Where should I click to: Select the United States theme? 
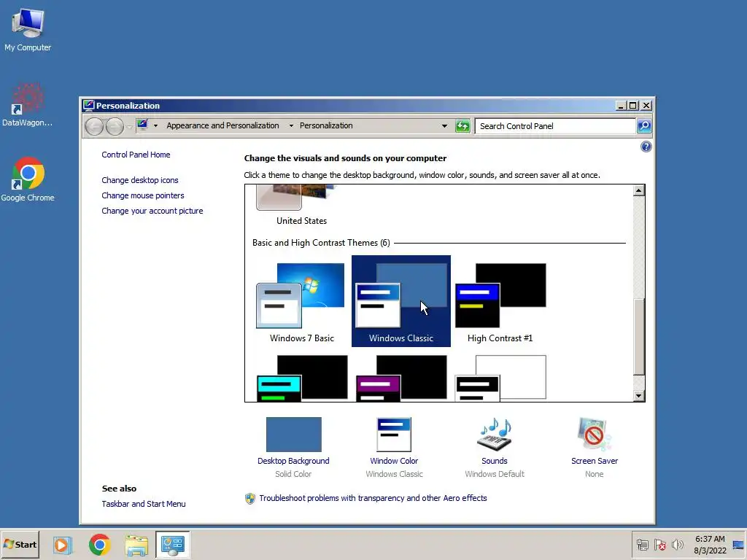coord(301,206)
